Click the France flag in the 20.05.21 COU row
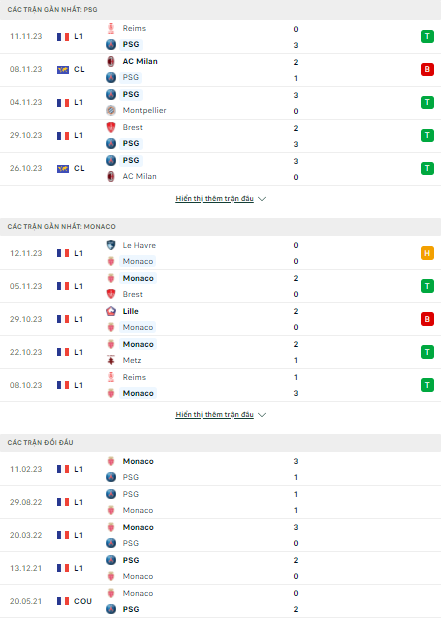This screenshot has width=441, height=620. (63, 601)
